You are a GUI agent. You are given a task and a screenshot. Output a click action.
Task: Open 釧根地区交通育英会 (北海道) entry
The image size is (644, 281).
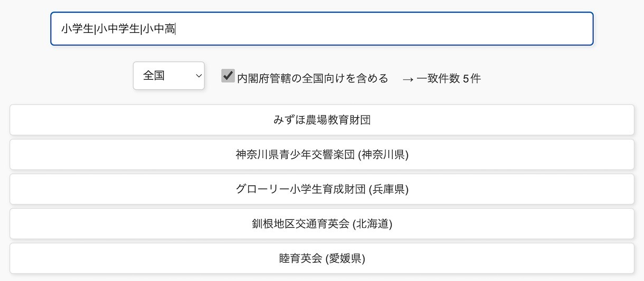coord(322,224)
